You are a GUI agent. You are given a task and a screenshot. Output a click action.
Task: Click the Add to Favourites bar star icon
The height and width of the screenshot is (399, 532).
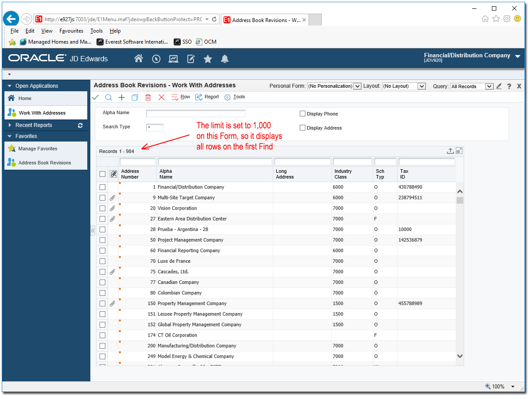[12, 42]
